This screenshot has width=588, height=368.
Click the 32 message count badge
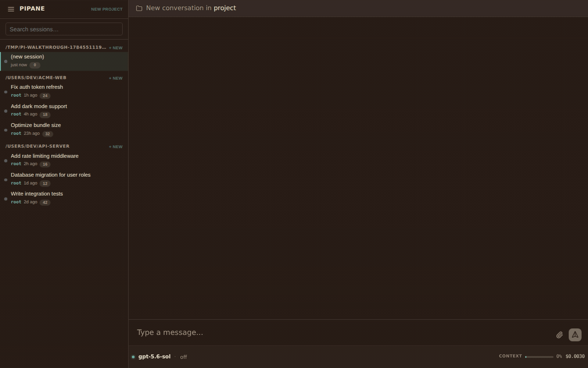pyautogui.click(x=47, y=134)
